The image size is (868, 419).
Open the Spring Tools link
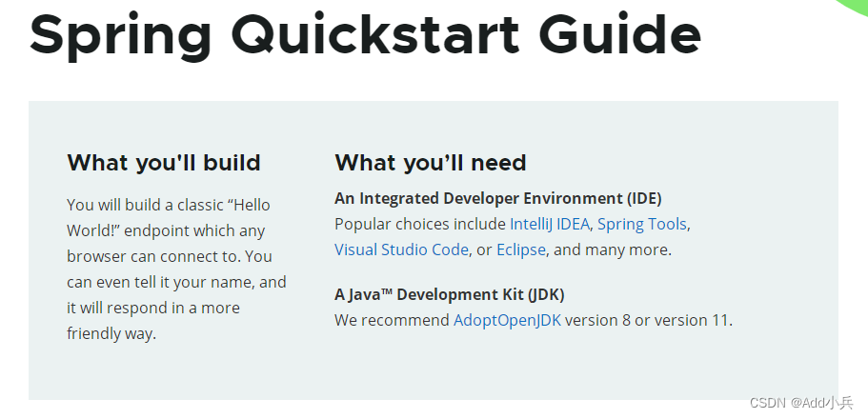point(641,224)
